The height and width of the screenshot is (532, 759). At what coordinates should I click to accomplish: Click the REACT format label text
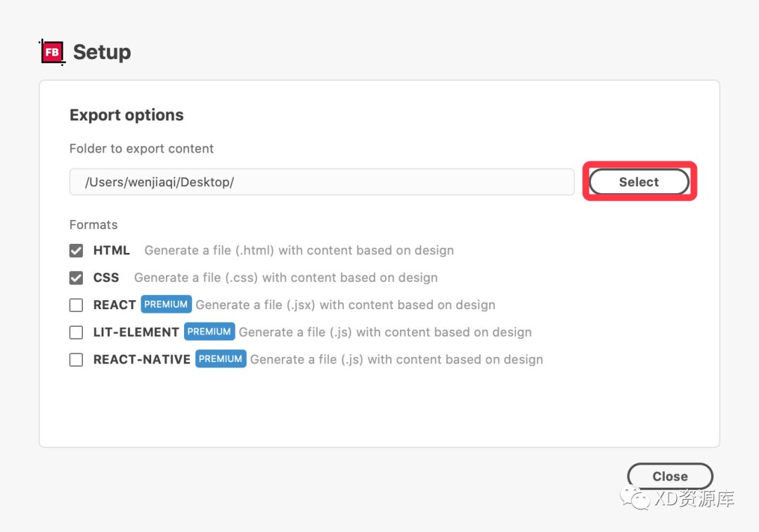point(115,305)
